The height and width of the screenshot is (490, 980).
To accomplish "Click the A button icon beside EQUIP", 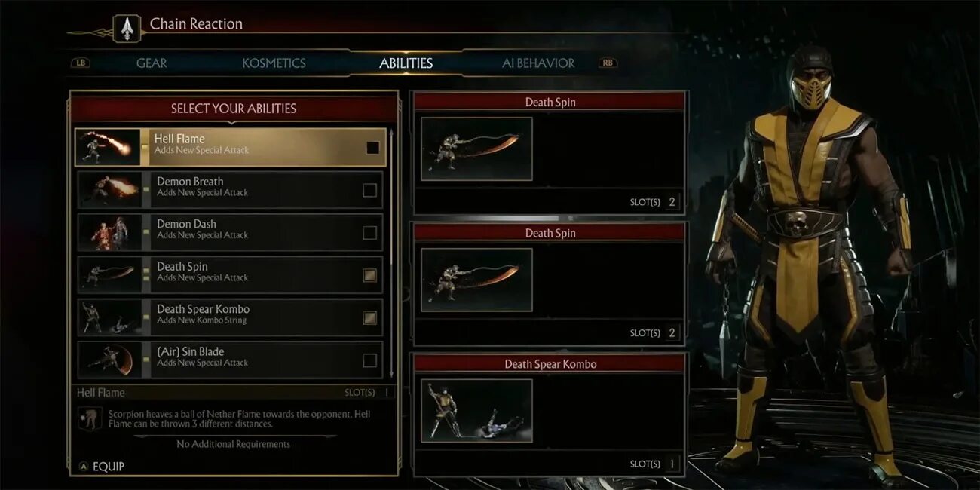I will tap(84, 467).
